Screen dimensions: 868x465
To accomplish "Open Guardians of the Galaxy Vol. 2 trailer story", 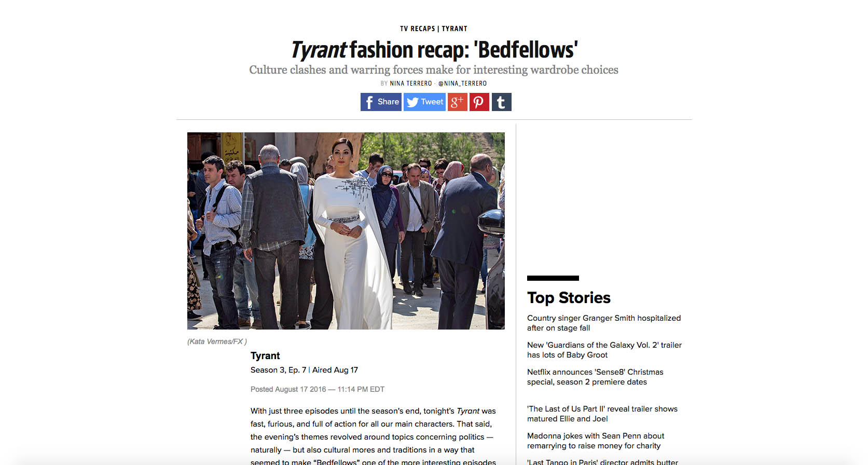I will [x=604, y=350].
